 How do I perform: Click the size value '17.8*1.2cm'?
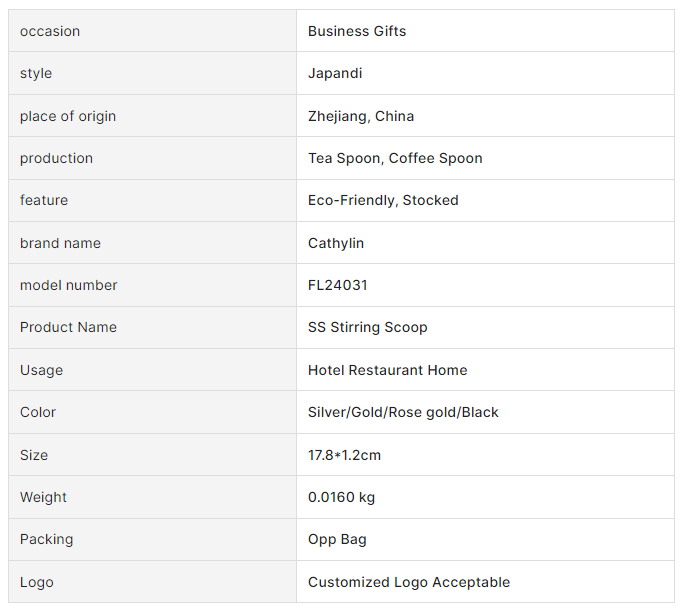point(344,455)
